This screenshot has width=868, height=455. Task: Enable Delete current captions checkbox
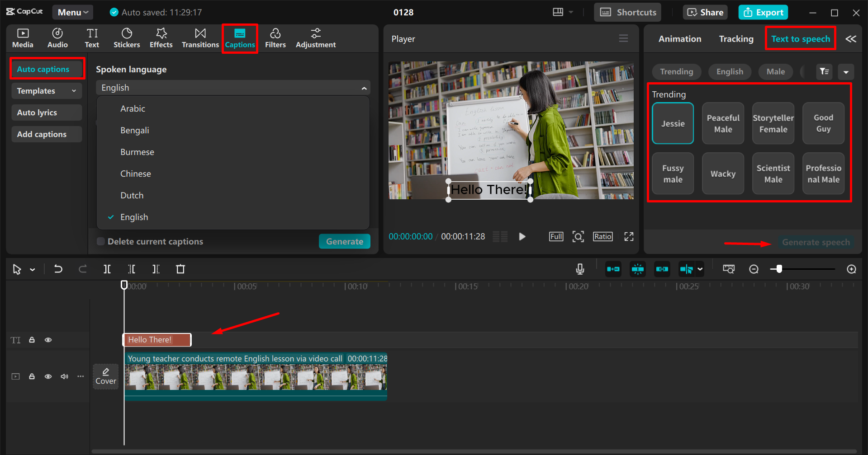point(100,241)
